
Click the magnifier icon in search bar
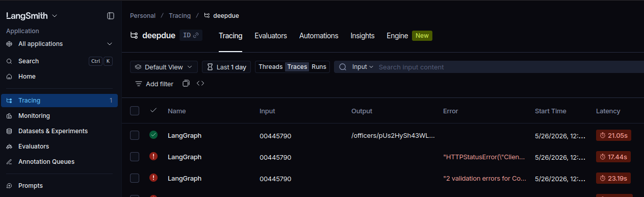click(x=343, y=67)
